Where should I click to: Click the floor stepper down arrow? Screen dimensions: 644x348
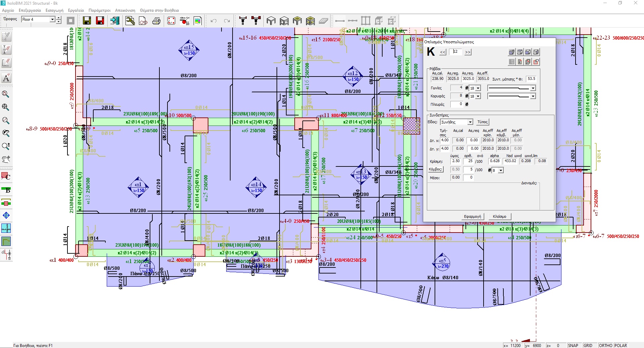pos(59,21)
